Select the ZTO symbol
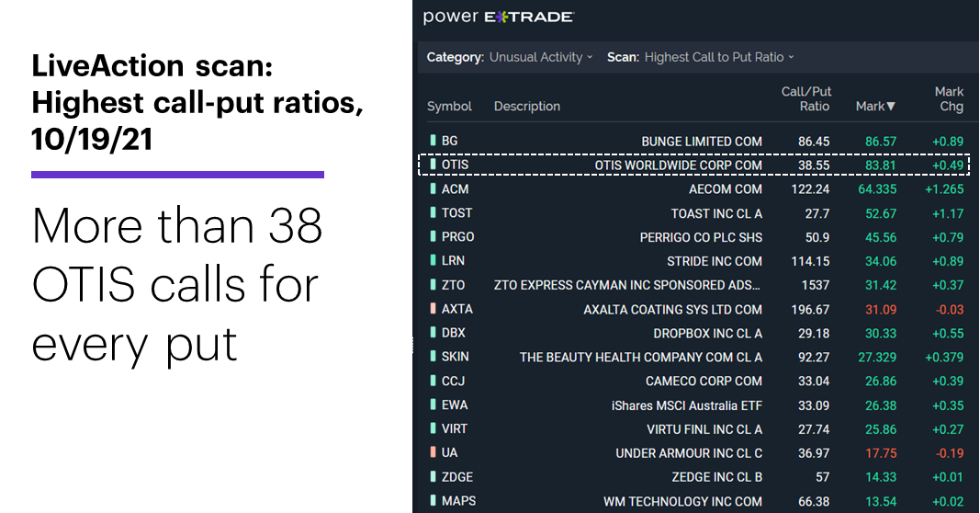This screenshot has height=513, width=980. (x=453, y=285)
